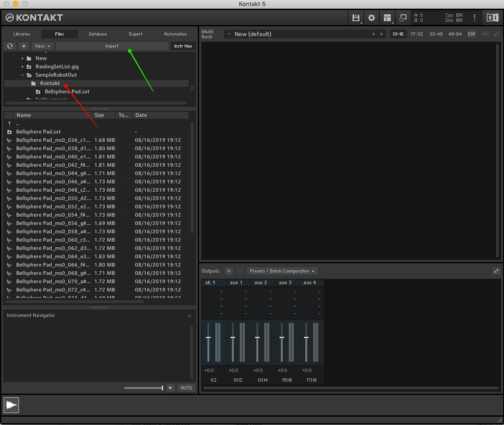This screenshot has width=504, height=425.
Task: Collapse the SampleRobotOut folder
Action: click(22, 75)
